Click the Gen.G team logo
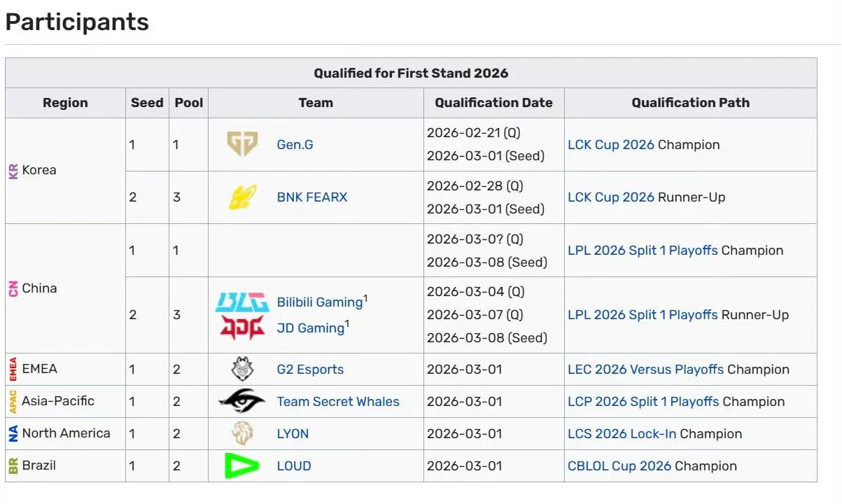842x504 pixels. pyautogui.click(x=242, y=144)
